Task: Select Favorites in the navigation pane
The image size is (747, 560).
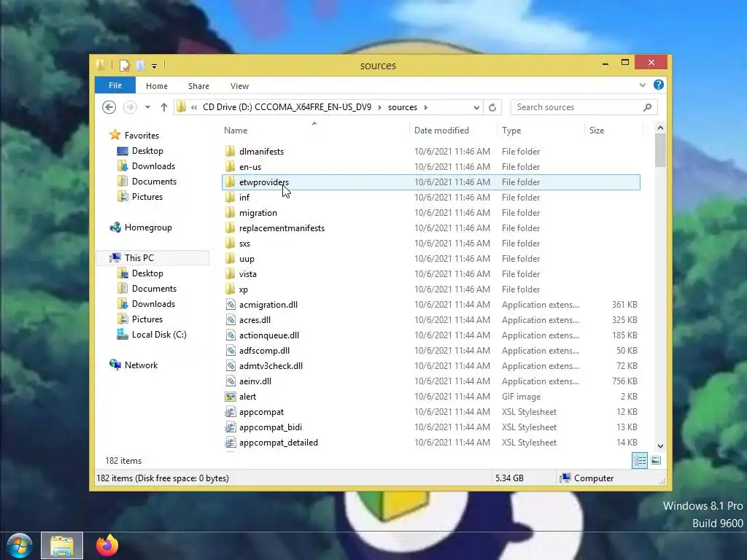Action: pos(142,135)
